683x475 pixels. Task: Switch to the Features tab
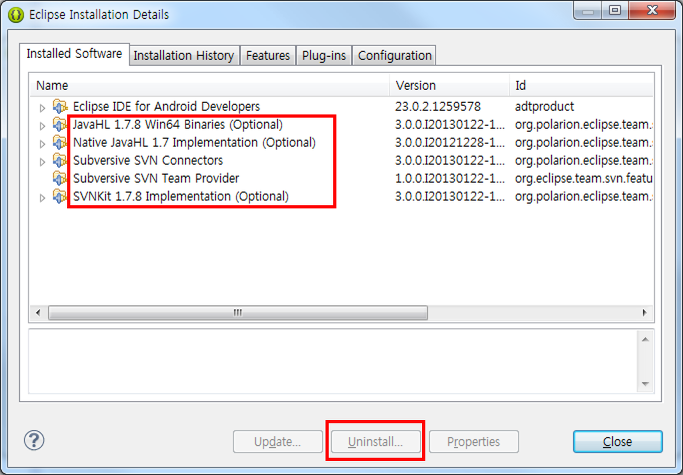tap(268, 56)
